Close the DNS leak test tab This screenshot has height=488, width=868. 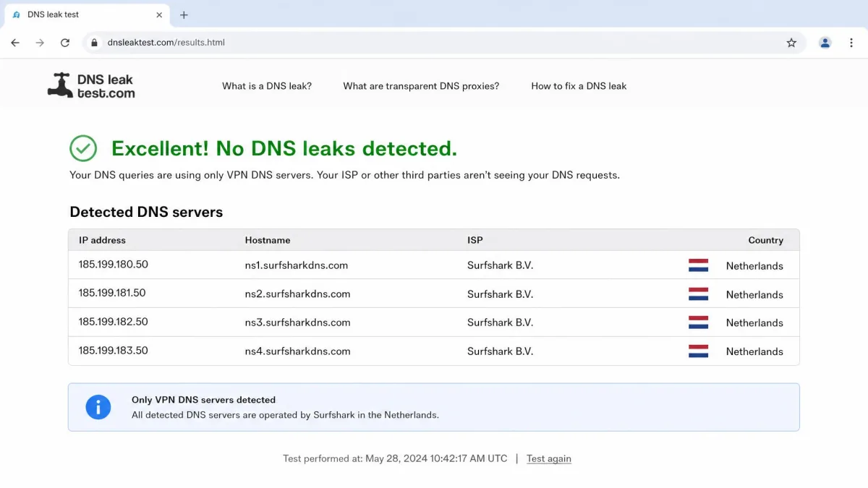[159, 14]
